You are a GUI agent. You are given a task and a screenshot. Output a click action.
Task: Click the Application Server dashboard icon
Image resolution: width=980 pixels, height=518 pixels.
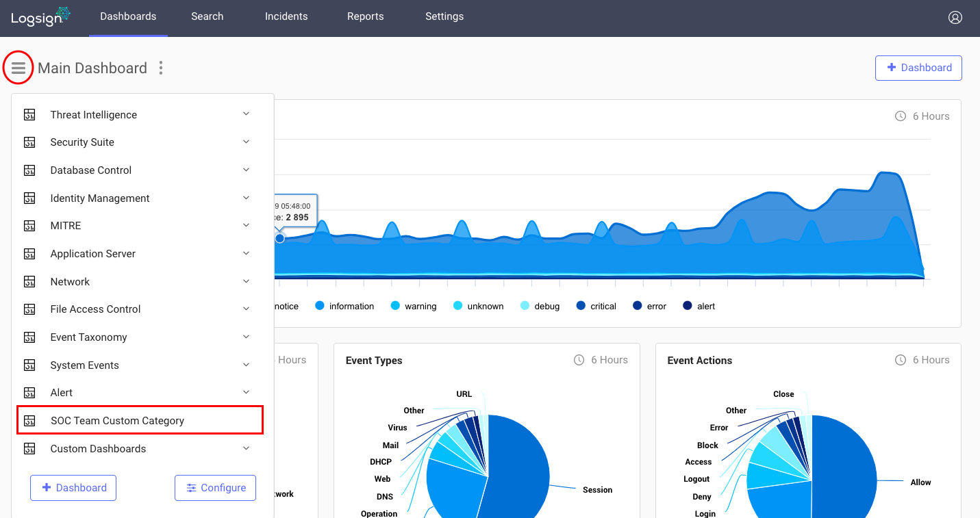[x=29, y=253]
